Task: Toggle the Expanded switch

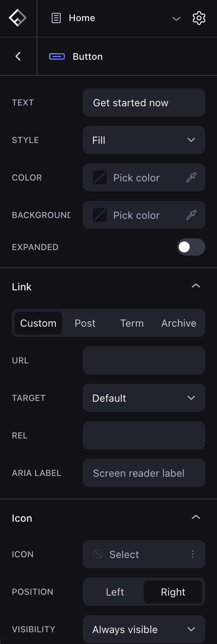Action: [191, 247]
